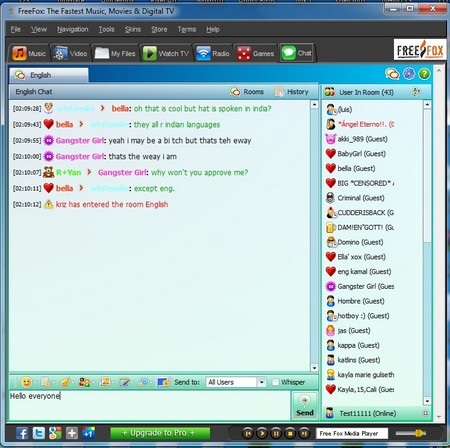
Task: Click the chat bubbles icon near the gear
Action: [x=392, y=74]
